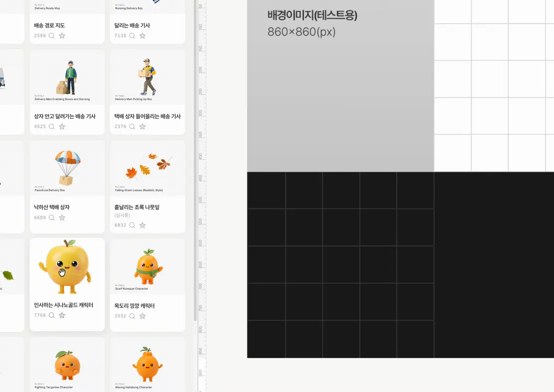Click the 낙하산 택배 상자 title
This screenshot has width=554, height=392.
[52, 207]
